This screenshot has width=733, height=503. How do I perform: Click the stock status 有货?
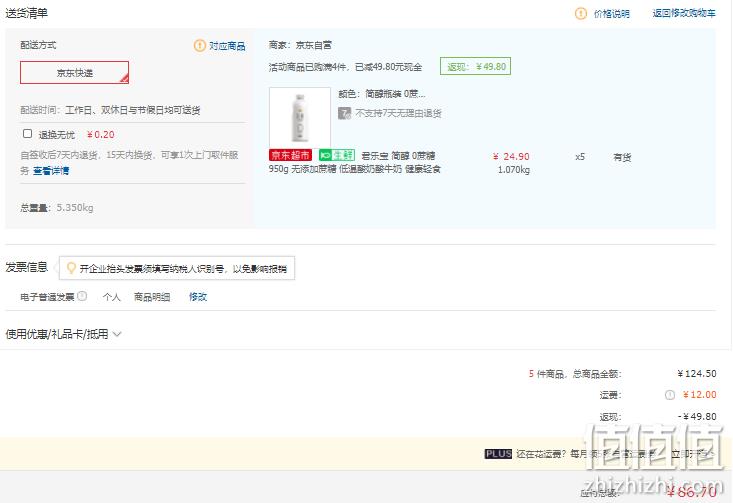[x=622, y=157]
